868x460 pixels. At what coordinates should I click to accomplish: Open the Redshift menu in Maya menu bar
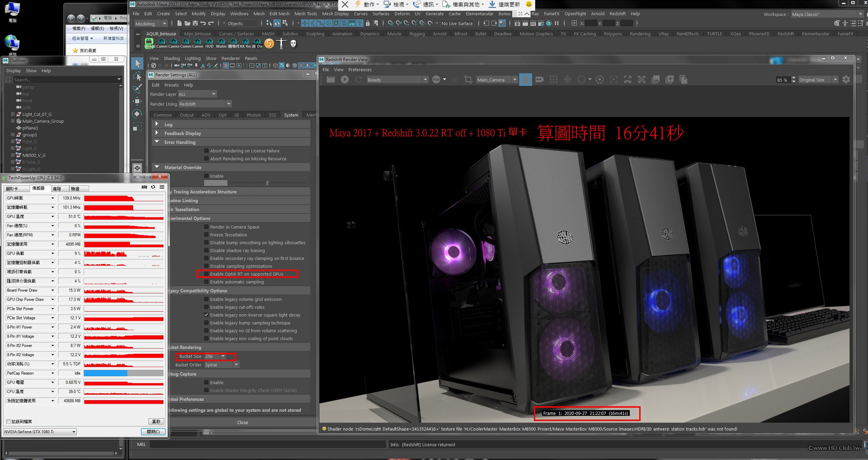(x=618, y=14)
